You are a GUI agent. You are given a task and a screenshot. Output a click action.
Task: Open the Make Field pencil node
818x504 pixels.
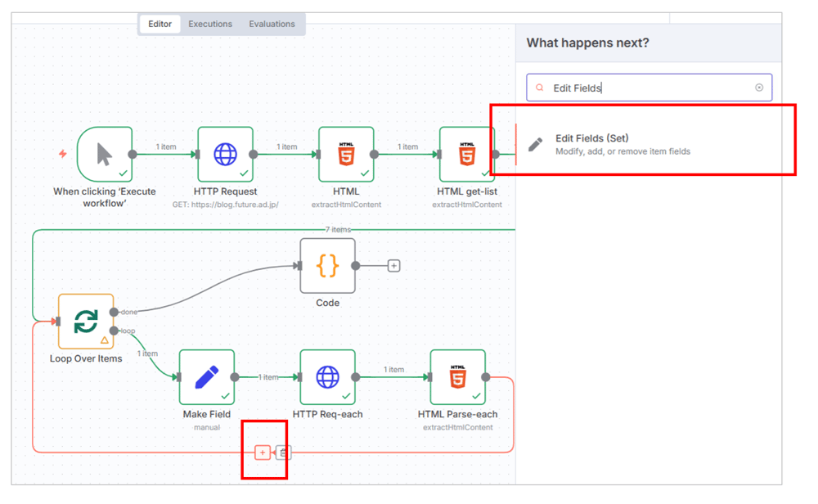207,377
